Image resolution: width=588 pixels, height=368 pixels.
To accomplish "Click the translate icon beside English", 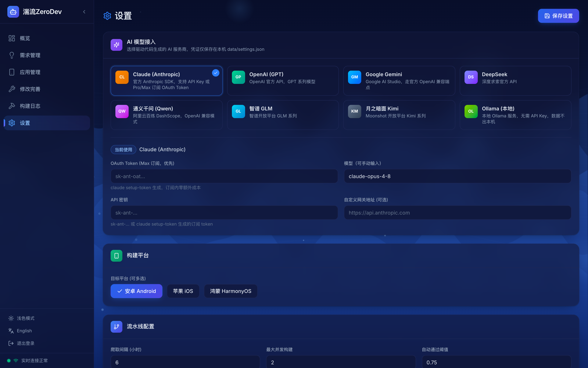I will click(11, 331).
